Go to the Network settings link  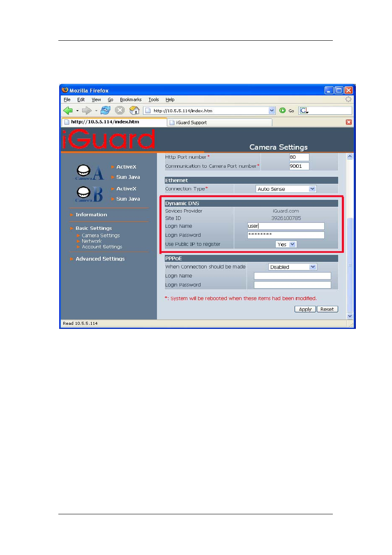(92, 241)
